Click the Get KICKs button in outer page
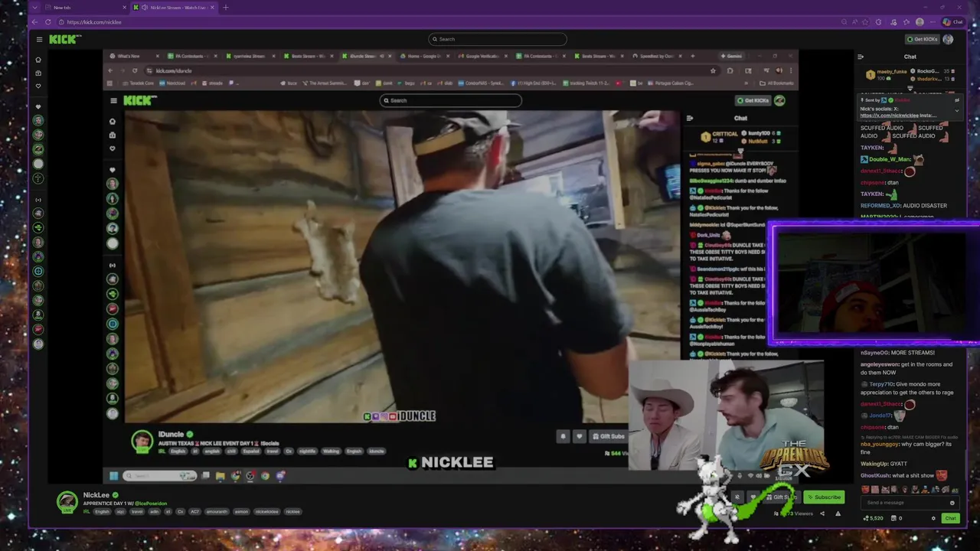Viewport: 980px width, 551px height. [922, 39]
